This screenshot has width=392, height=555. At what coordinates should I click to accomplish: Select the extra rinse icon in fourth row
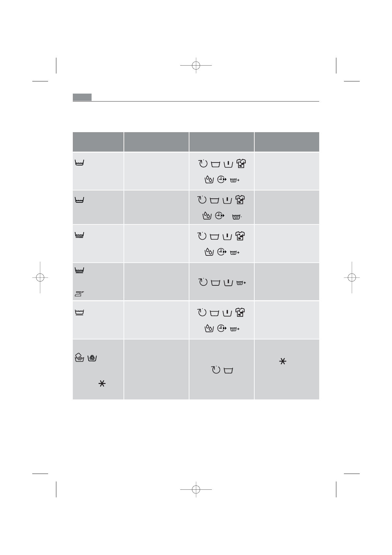pos(241,283)
